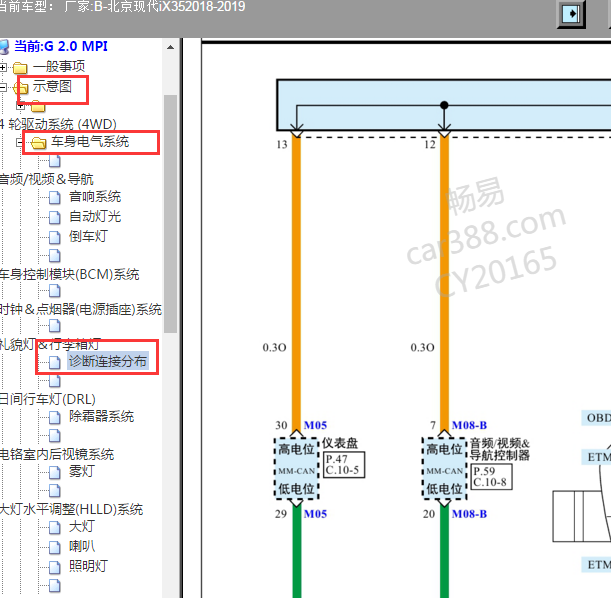Click the arrow panel toggle button at top right
This screenshot has height=598, width=611.
[571, 14]
